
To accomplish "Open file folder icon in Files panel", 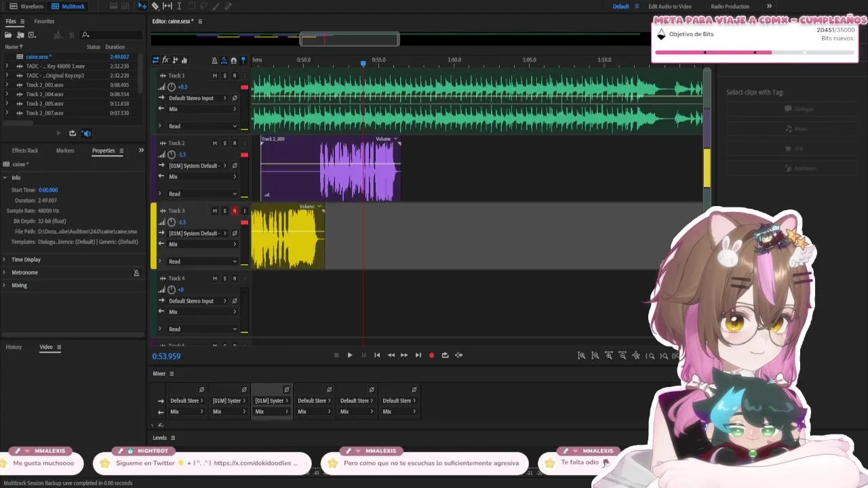I will (x=8, y=35).
